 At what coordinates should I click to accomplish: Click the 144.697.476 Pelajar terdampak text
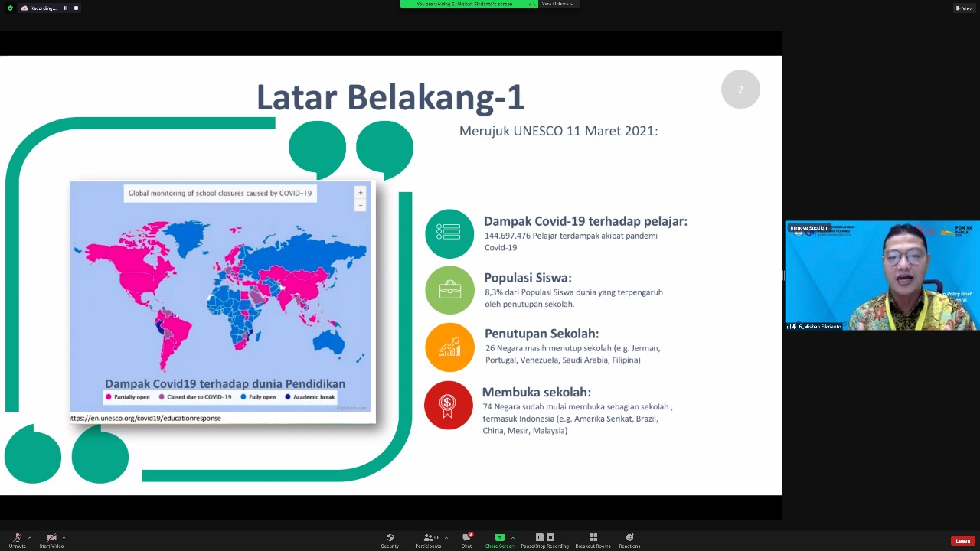pyautogui.click(x=571, y=242)
